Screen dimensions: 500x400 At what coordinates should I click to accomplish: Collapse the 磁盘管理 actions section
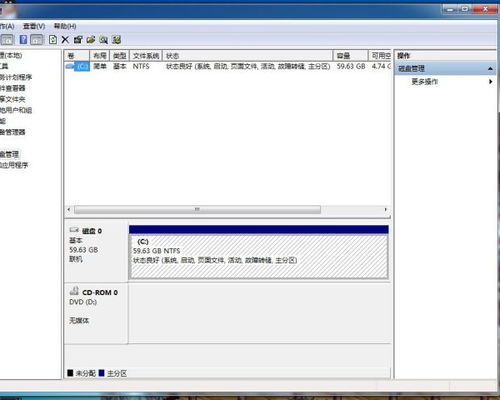coord(490,69)
